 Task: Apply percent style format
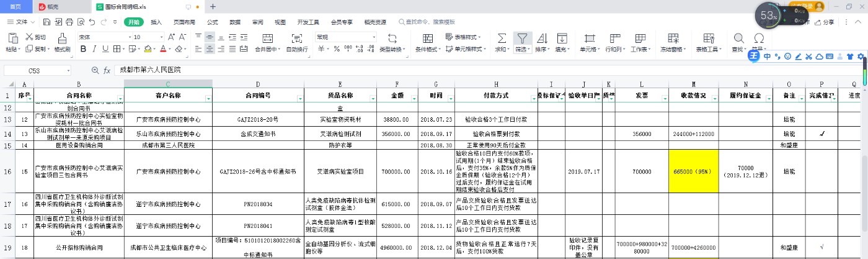337,49
